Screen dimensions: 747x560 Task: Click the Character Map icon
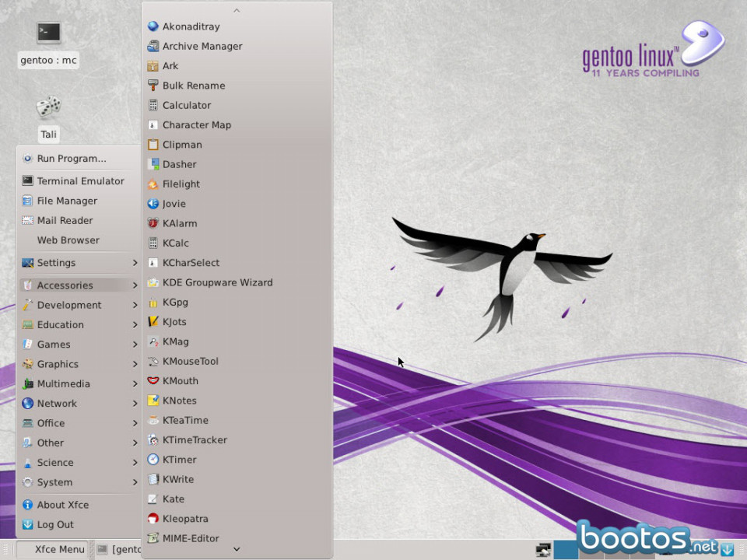153,124
